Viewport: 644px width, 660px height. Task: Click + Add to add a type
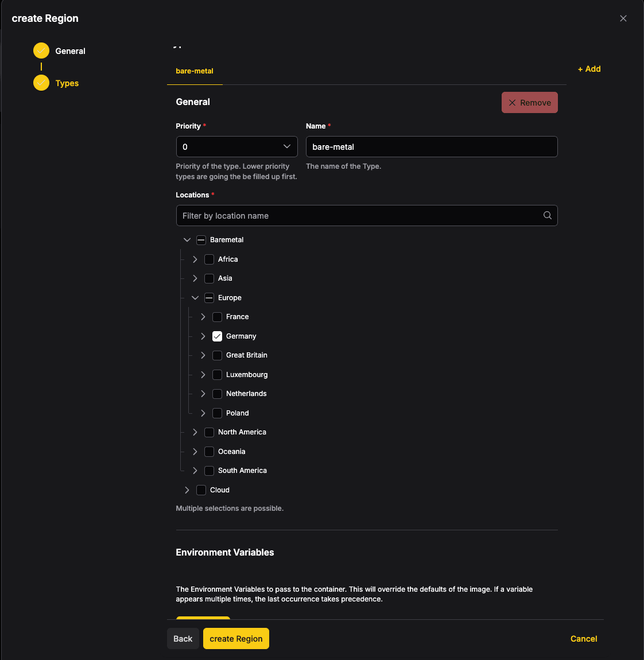(589, 69)
